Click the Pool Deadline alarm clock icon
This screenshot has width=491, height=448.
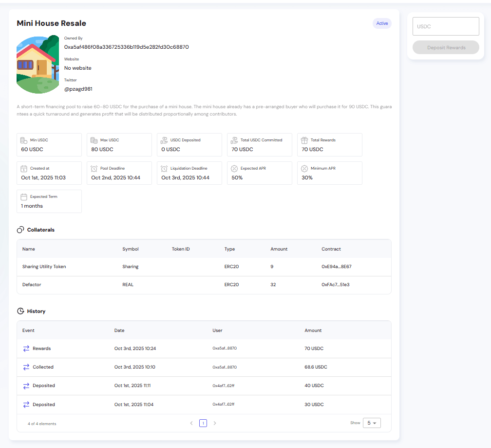click(94, 169)
